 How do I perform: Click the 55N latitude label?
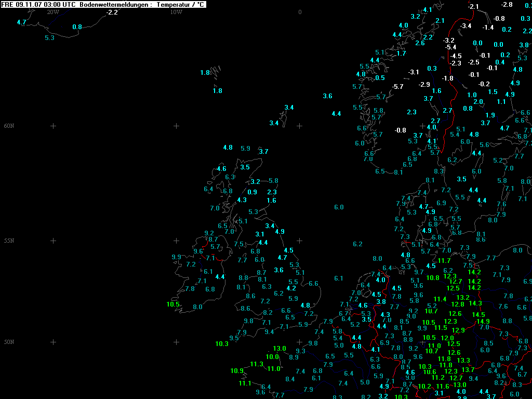(x=9, y=241)
